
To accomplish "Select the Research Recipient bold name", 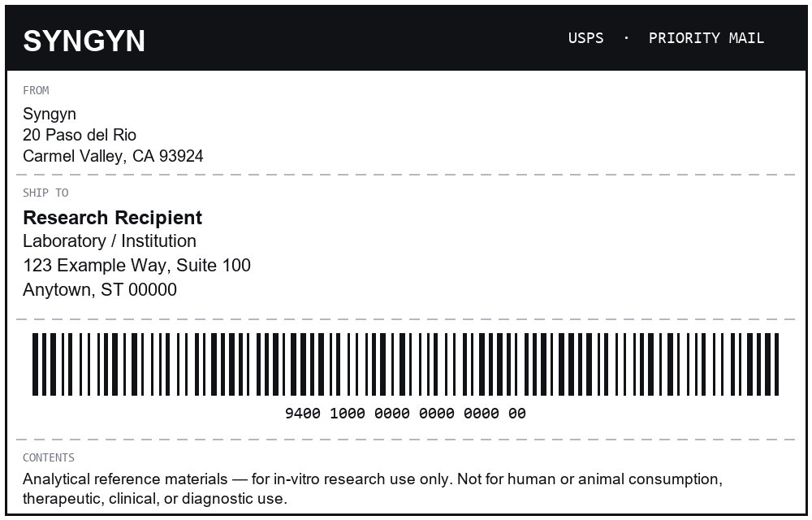I will (112, 218).
